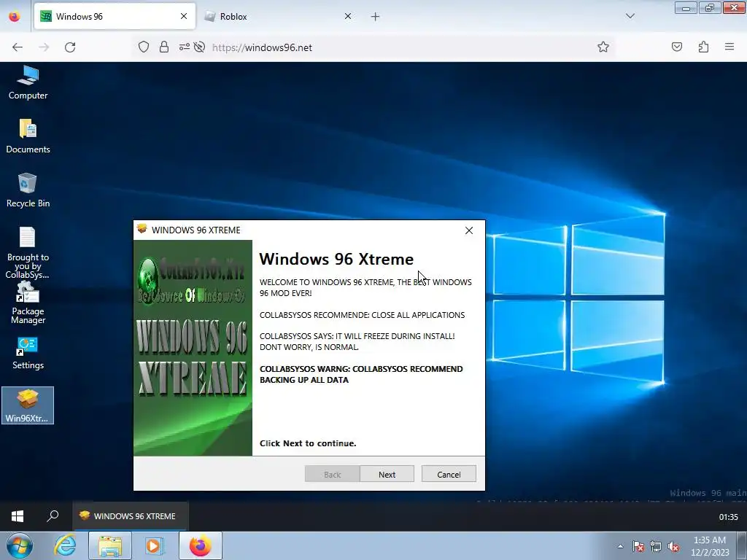Open the Windows 96 Start menu
The height and width of the screenshot is (560, 747).
click(x=18, y=516)
